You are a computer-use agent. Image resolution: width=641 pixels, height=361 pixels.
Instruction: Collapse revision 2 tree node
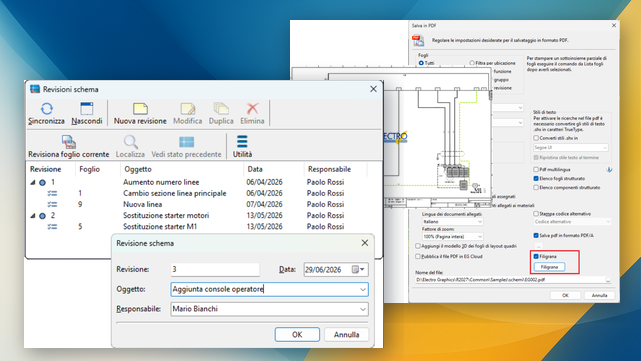tap(33, 215)
